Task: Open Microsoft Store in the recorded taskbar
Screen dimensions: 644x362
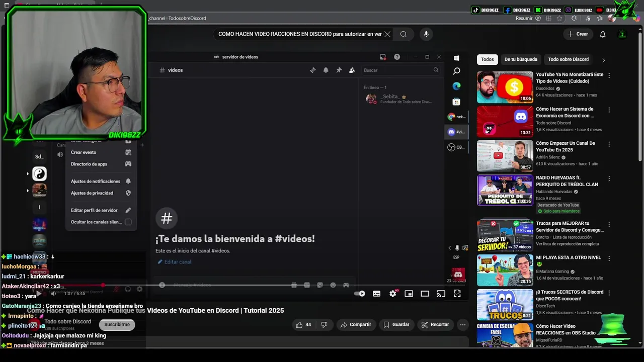Action: [x=456, y=102]
